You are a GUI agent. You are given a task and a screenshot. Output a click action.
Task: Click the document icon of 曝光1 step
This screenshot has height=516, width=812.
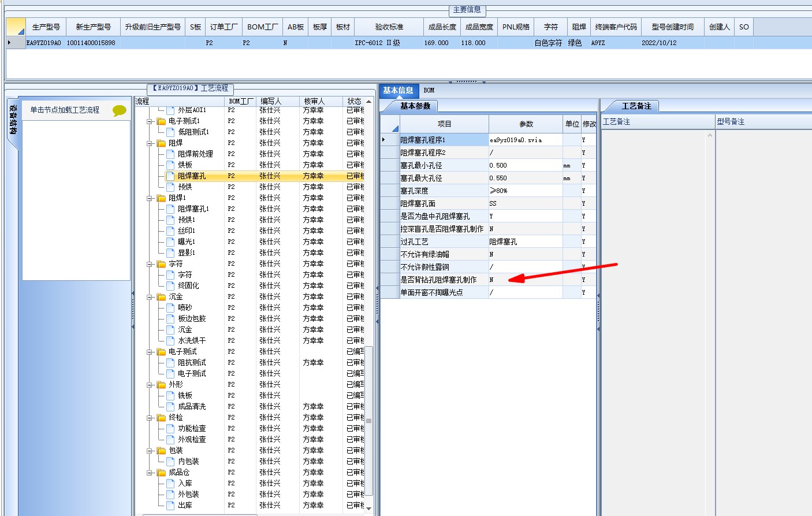[170, 242]
